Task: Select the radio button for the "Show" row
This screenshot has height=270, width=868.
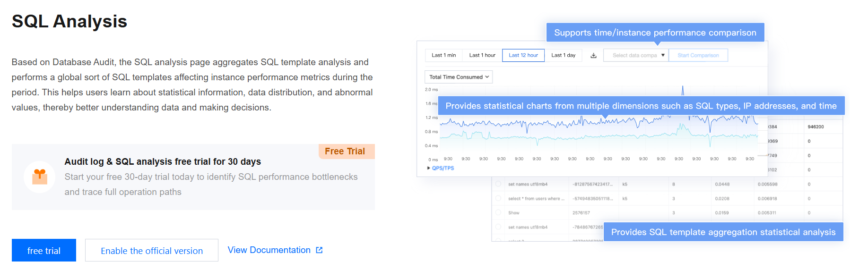Action: 498,212
